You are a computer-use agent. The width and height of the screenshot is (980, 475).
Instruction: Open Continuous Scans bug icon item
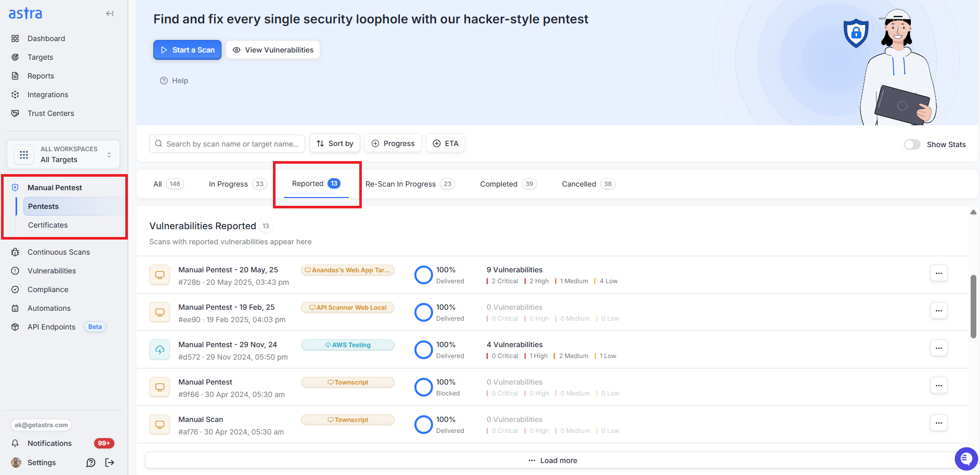(15, 252)
